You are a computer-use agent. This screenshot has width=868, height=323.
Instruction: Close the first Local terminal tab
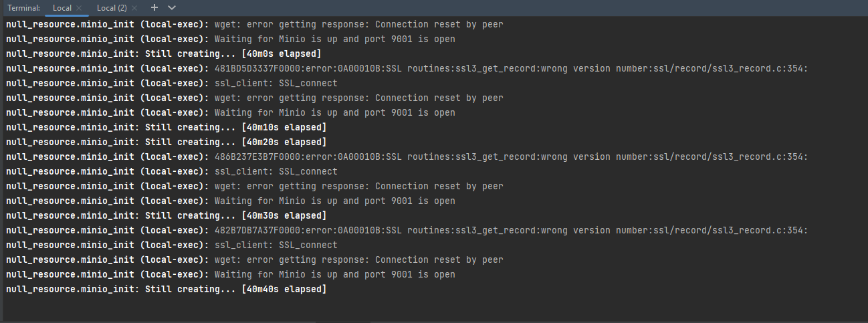[79, 8]
